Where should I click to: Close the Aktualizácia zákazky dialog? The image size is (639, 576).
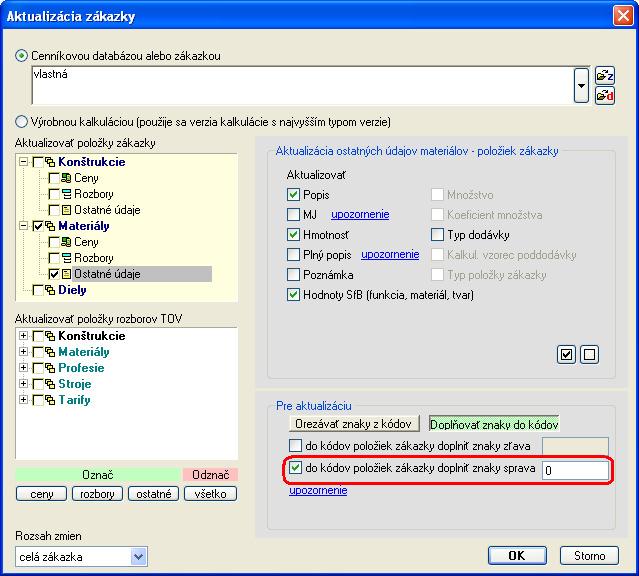click(x=623, y=16)
